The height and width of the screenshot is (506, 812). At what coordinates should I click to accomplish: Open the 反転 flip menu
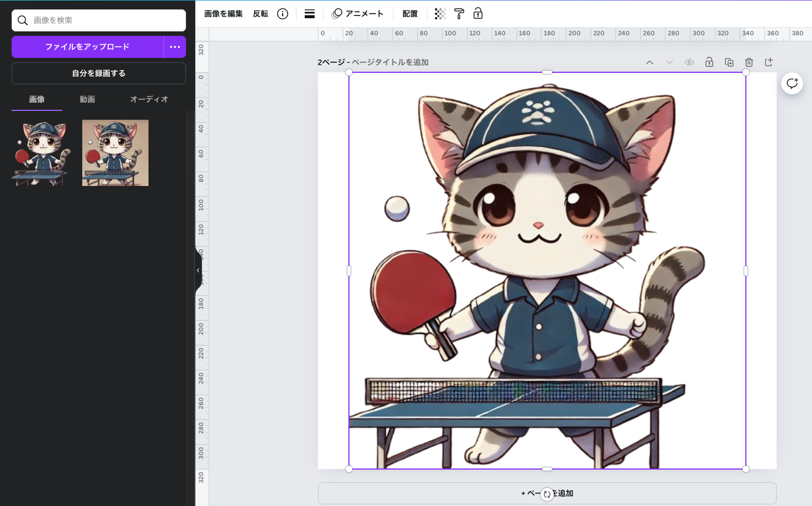click(x=261, y=14)
